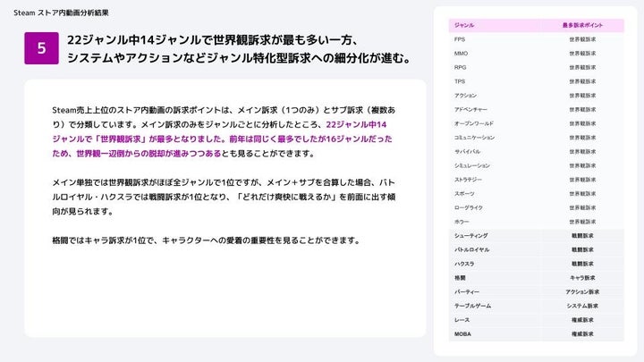Click '世界観訴求' value in RPG row
Viewport: 644px width, 362px height.
pyautogui.click(x=582, y=67)
